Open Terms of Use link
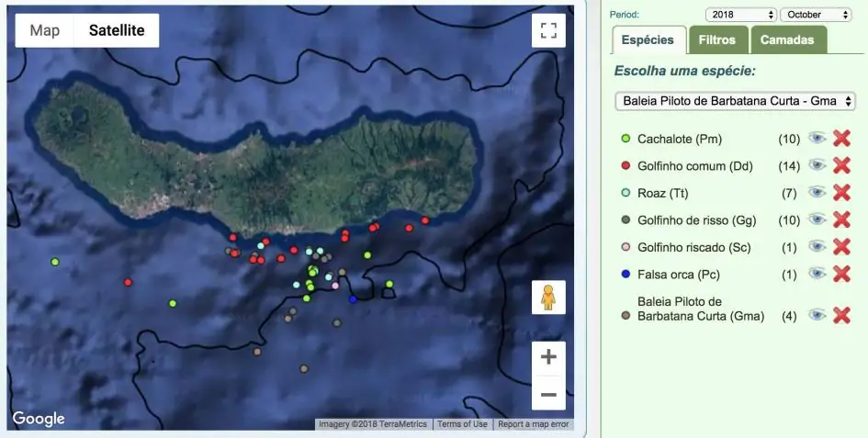 462,424
